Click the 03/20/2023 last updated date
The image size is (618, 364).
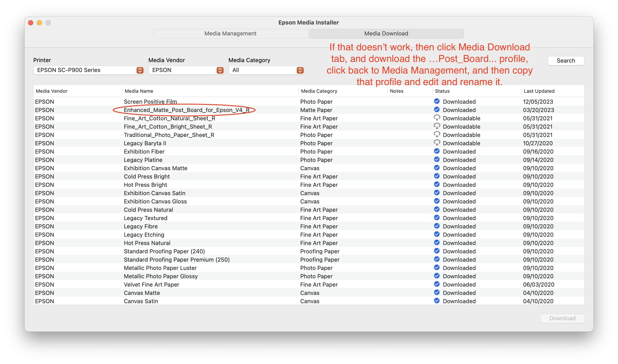(x=538, y=110)
